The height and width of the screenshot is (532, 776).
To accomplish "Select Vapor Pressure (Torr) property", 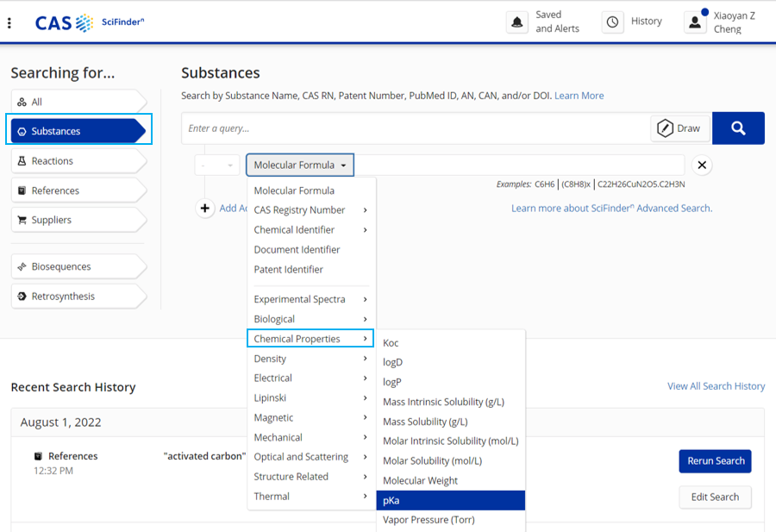I will [450, 520].
